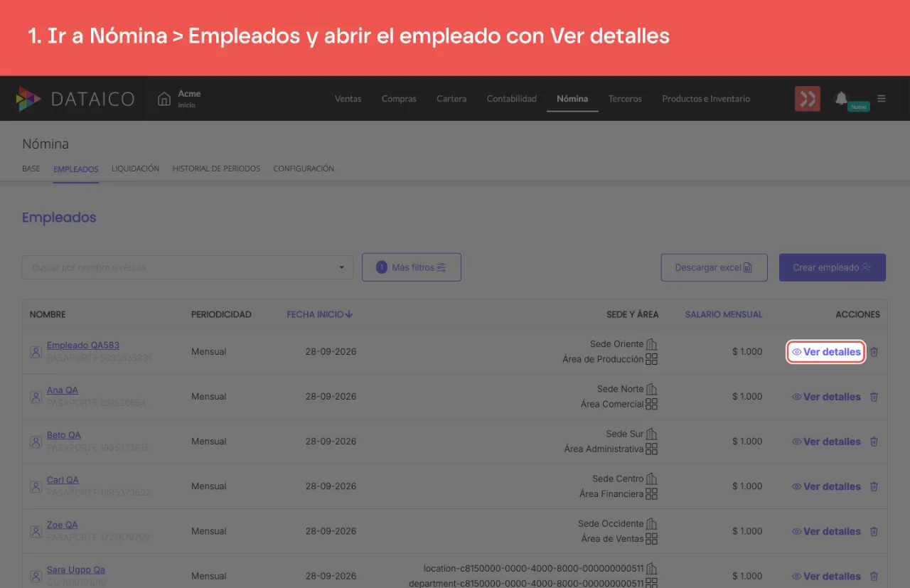The height and width of the screenshot is (588, 910).
Task: Click the grid icon next to Área de Producción
Action: click(x=651, y=359)
